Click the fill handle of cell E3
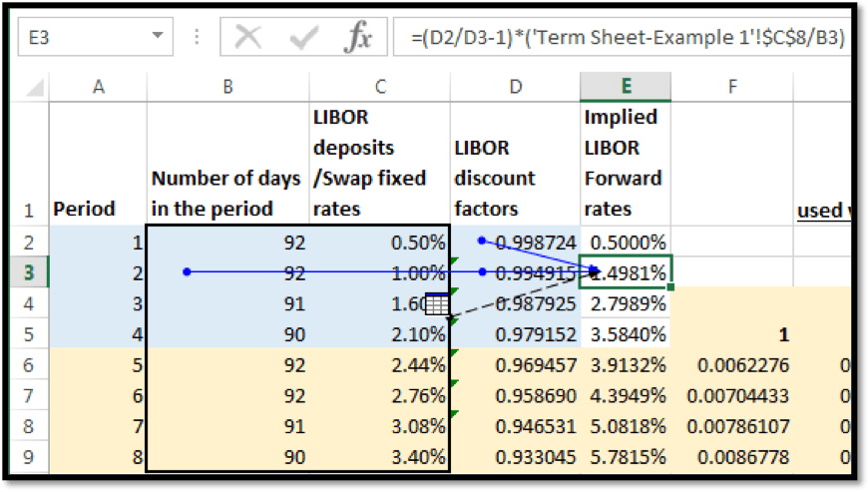Viewport: 868px width, 492px height. (671, 287)
